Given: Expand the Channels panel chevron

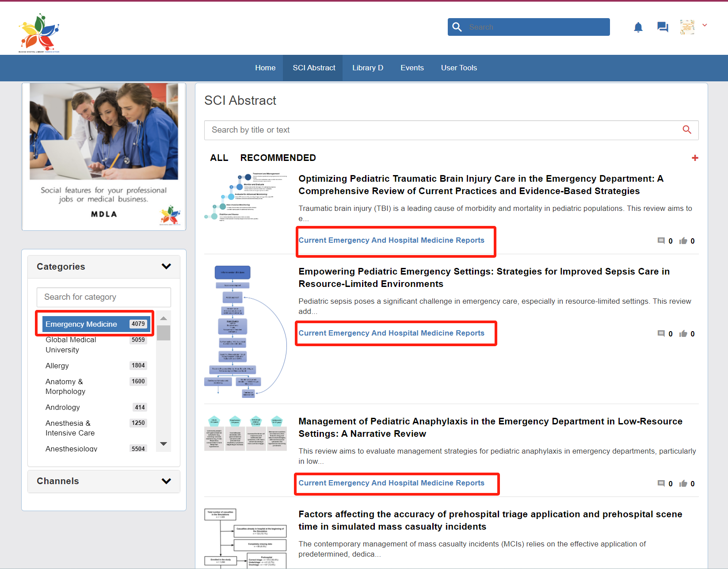Looking at the screenshot, I should (x=166, y=481).
